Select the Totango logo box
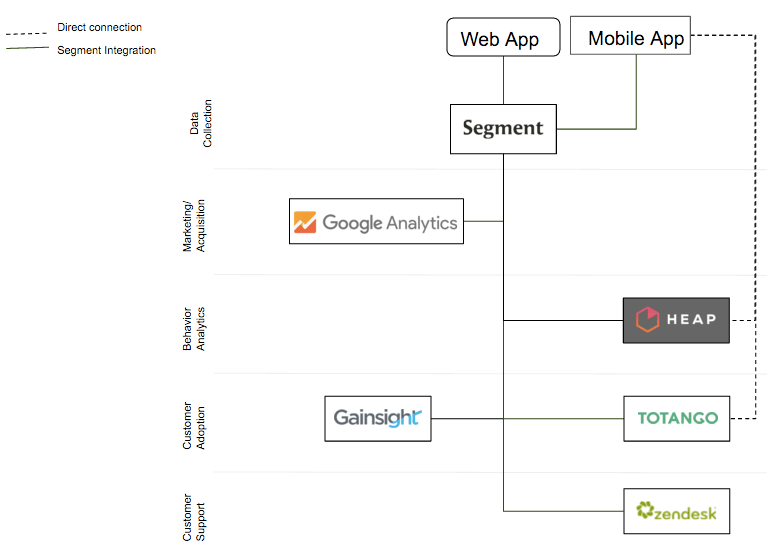767x551 pixels. [x=677, y=418]
